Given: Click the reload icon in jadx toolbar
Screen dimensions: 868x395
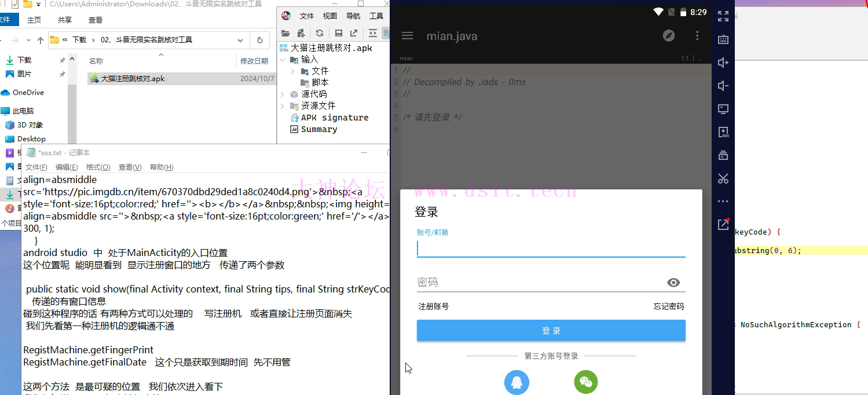Looking at the screenshot, I should pos(320,33).
